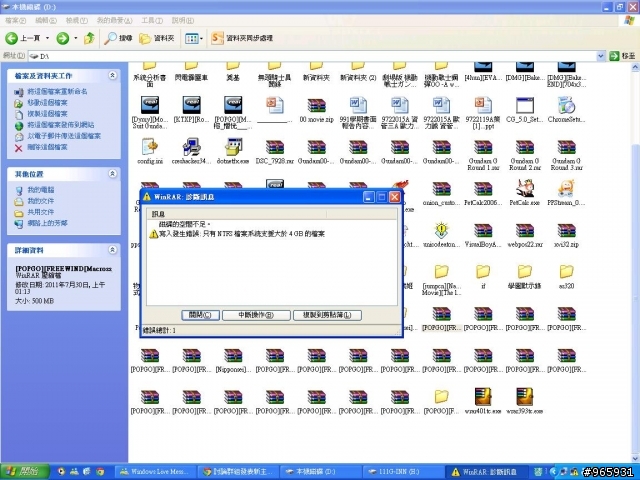
Task: Collapse the 檔案及資料夾工作 panel
Action: [112, 76]
